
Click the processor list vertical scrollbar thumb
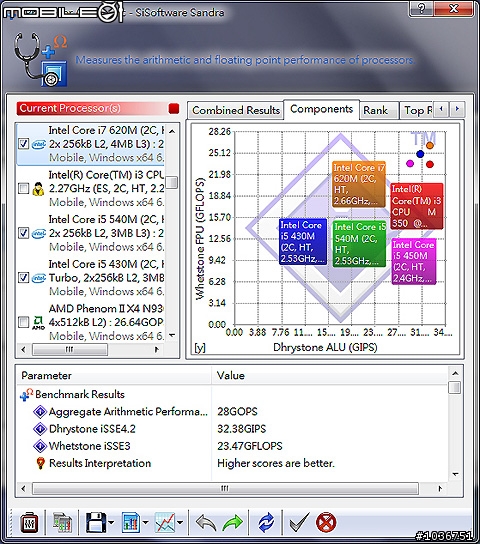[x=172, y=182]
